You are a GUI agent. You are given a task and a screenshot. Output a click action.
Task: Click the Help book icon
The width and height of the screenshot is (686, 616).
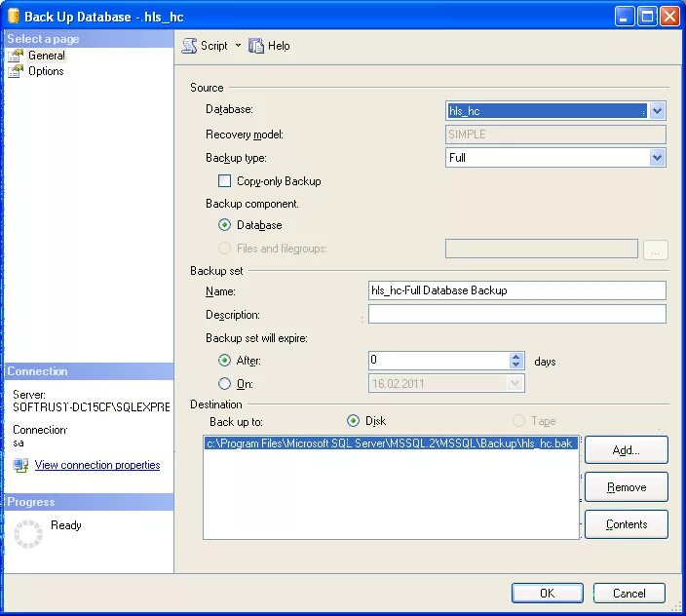tap(256, 46)
